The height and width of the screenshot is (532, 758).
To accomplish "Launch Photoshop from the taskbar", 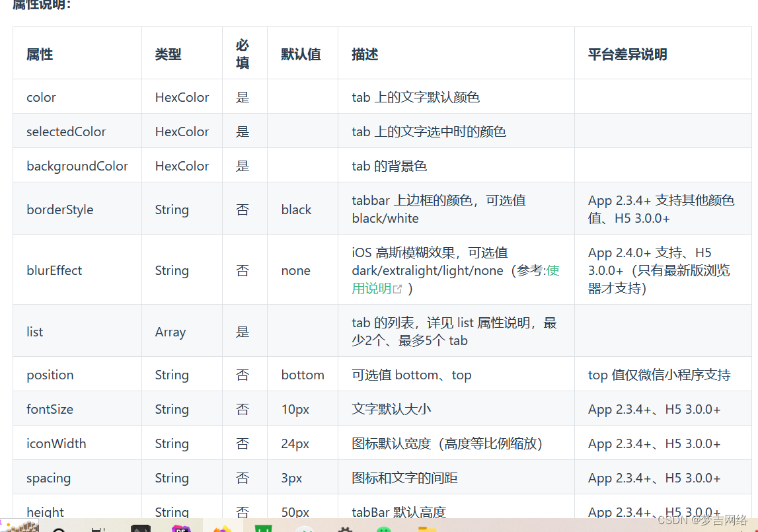I will pyautogui.click(x=182, y=529).
